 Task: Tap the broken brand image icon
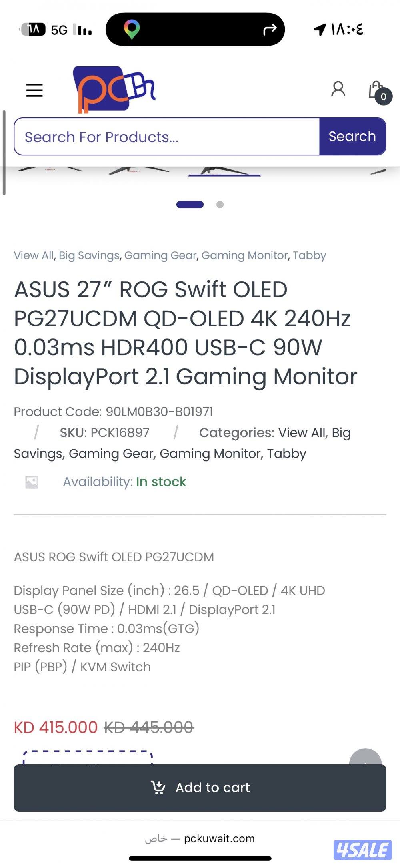(32, 482)
